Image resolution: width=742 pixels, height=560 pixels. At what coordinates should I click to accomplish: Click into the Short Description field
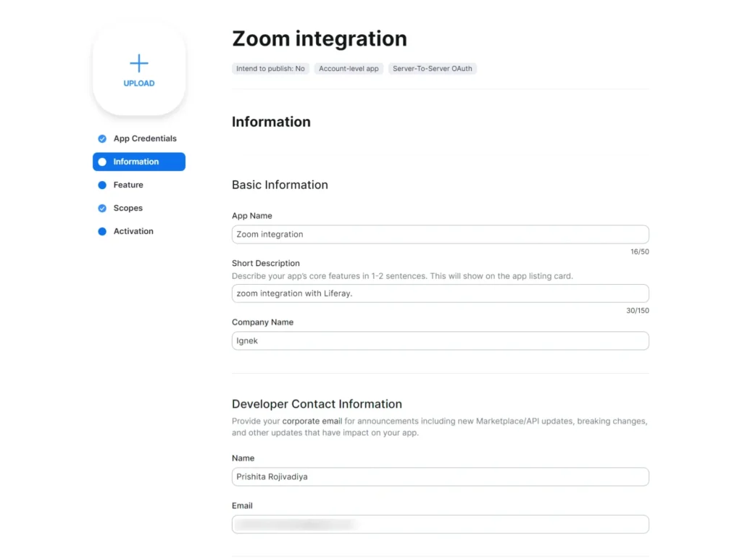point(440,293)
